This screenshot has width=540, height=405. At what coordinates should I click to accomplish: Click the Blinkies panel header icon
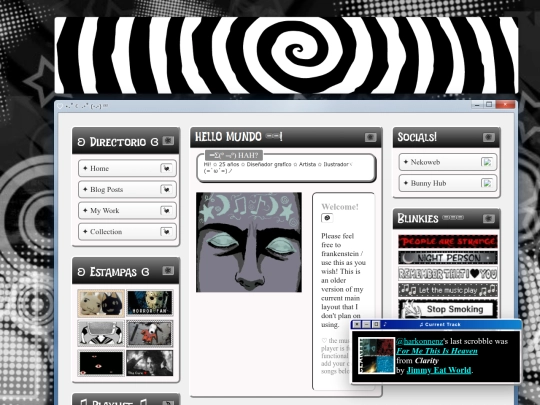[x=489, y=219]
